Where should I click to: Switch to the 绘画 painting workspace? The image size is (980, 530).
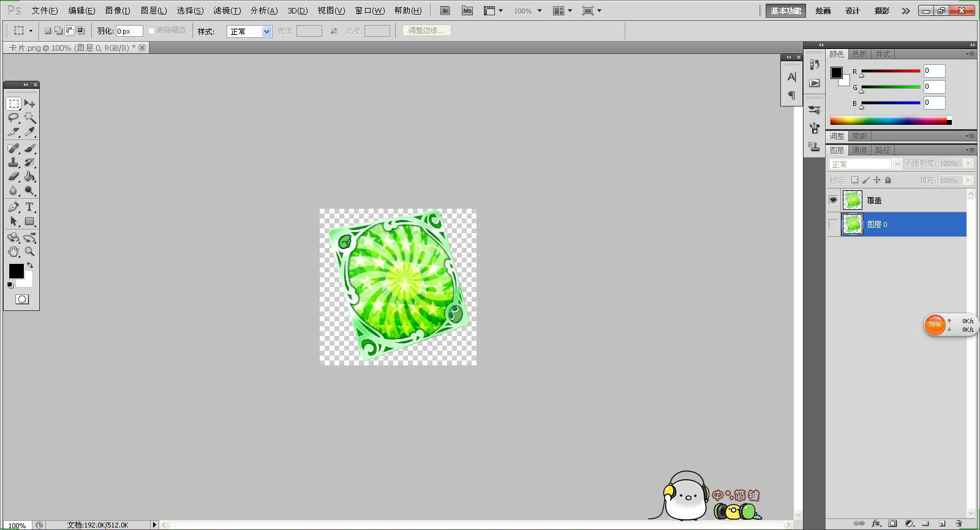point(823,10)
